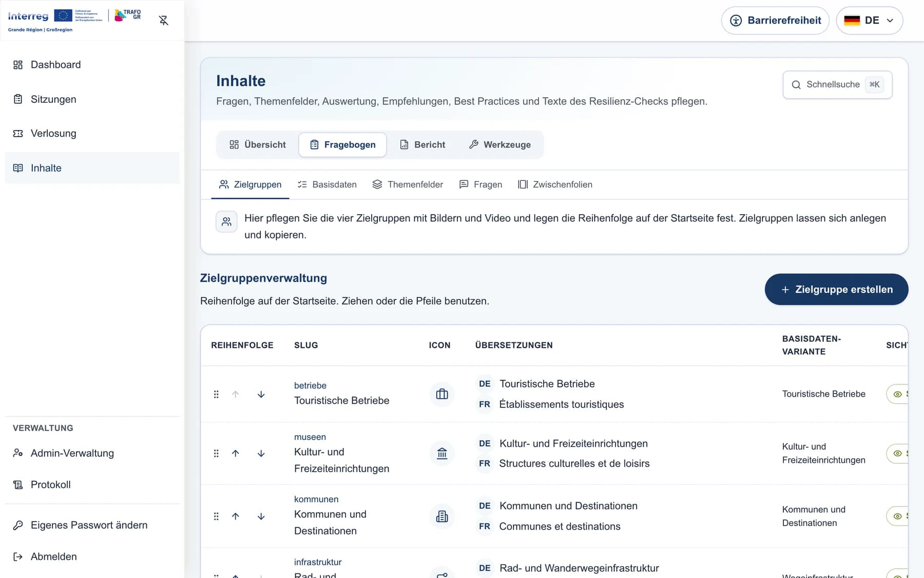
Task: Switch to the Fragebogen tab
Action: coord(343,145)
